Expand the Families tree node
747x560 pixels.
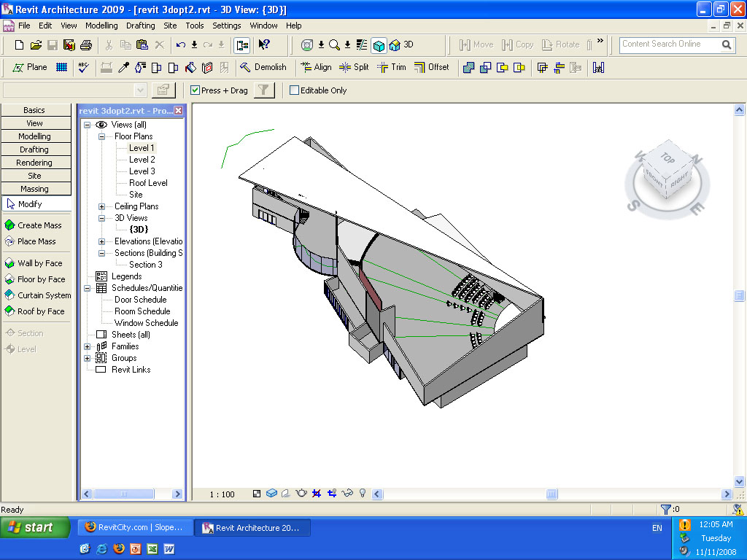pos(88,346)
